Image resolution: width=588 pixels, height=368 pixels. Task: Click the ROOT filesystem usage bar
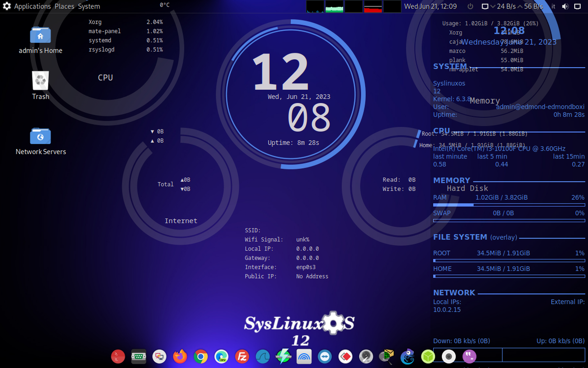(509, 261)
